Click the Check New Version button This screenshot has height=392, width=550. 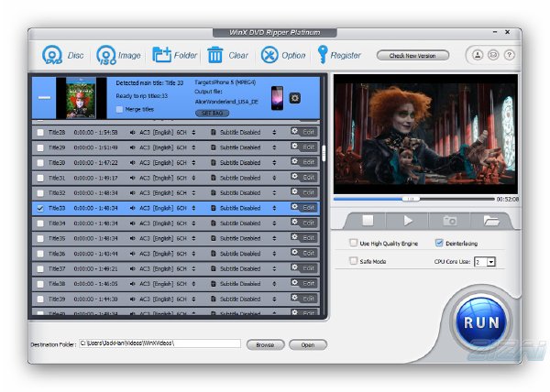pyautogui.click(x=412, y=55)
